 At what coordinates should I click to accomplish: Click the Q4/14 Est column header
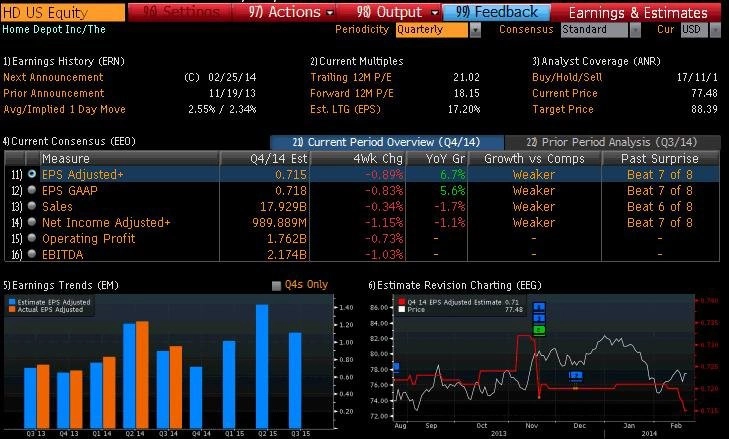pos(265,159)
